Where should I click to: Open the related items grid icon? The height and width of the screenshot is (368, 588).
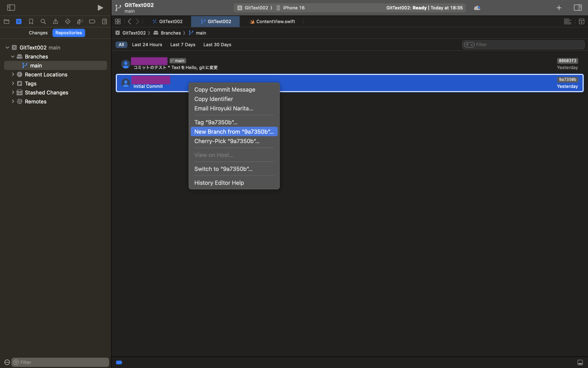118,21
